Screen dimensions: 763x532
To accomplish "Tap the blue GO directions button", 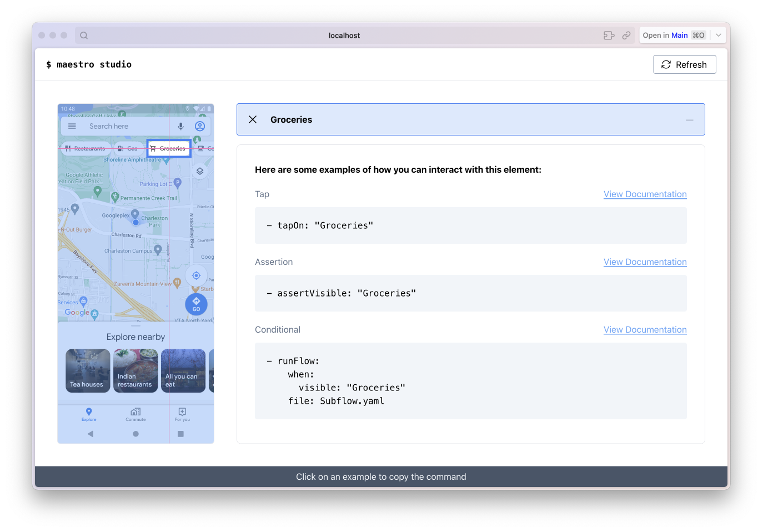I will pos(196,304).
